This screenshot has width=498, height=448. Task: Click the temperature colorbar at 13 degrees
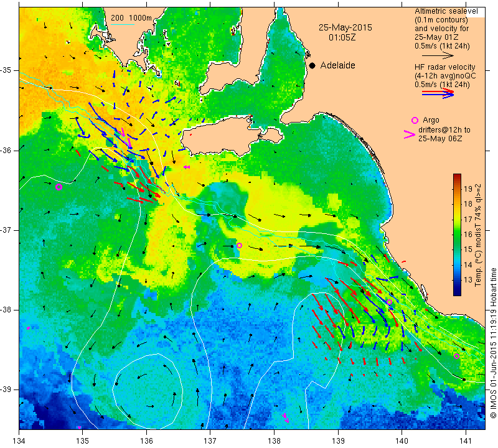click(457, 280)
